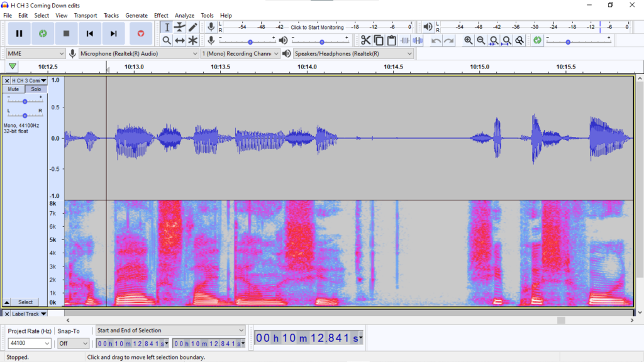Open Start and End of Selection dropdown
Viewport: 644px width, 362px height.
170,331
